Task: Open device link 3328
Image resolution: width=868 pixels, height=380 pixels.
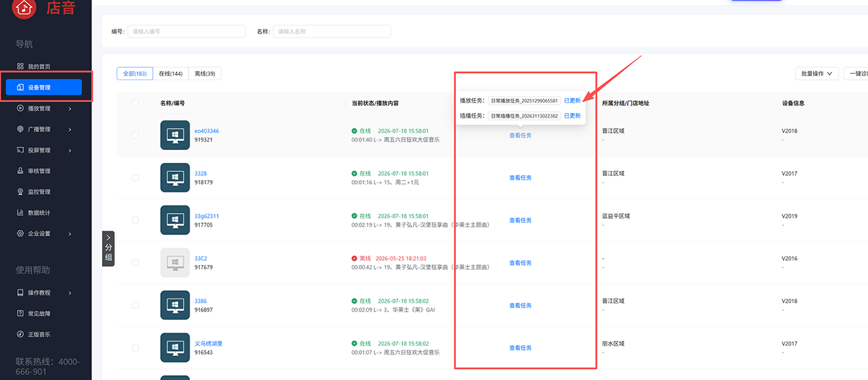Action: tap(201, 173)
